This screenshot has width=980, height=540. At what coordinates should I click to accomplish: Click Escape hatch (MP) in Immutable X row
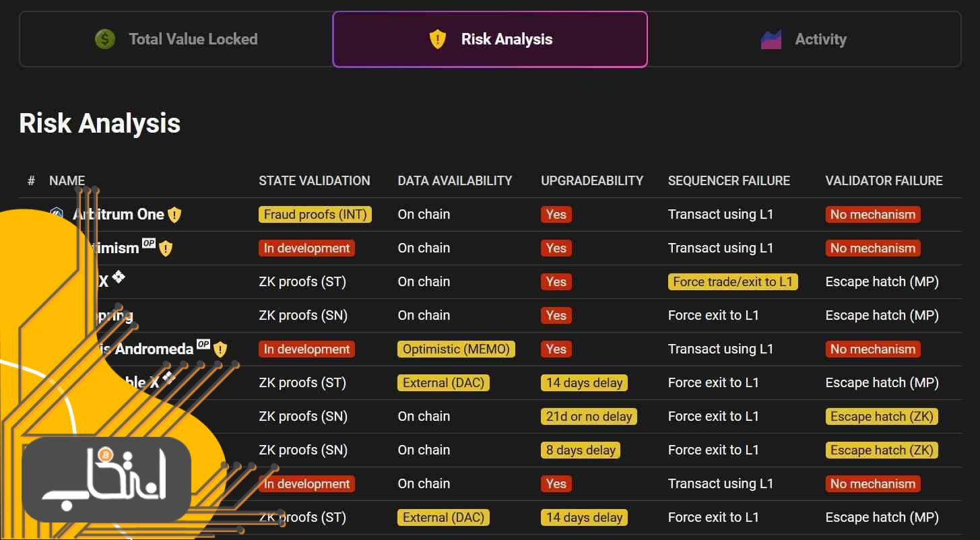point(882,382)
